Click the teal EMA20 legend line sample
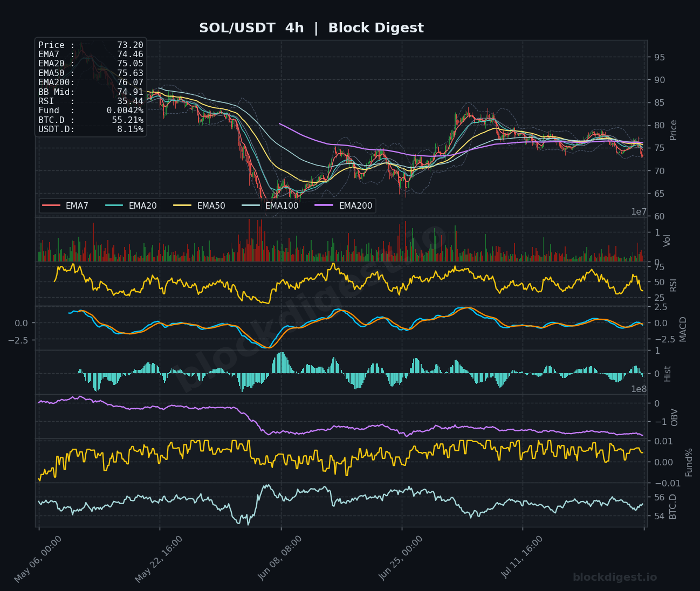The width and height of the screenshot is (700, 591). [114, 205]
